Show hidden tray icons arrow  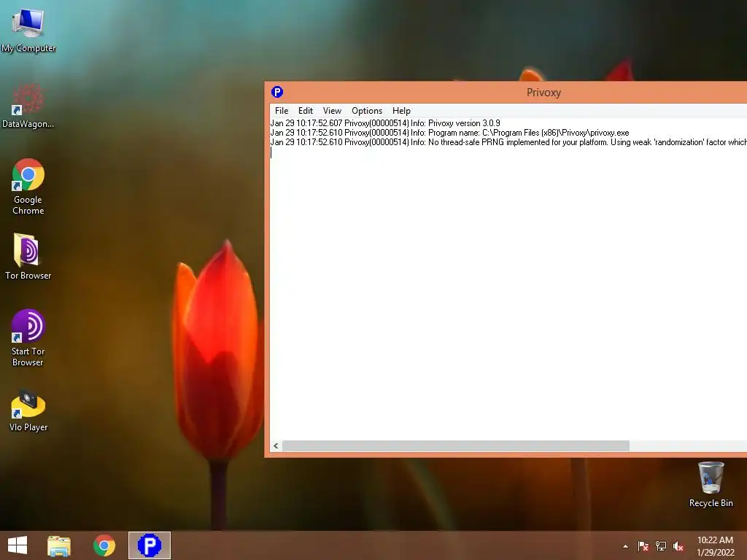(x=625, y=546)
